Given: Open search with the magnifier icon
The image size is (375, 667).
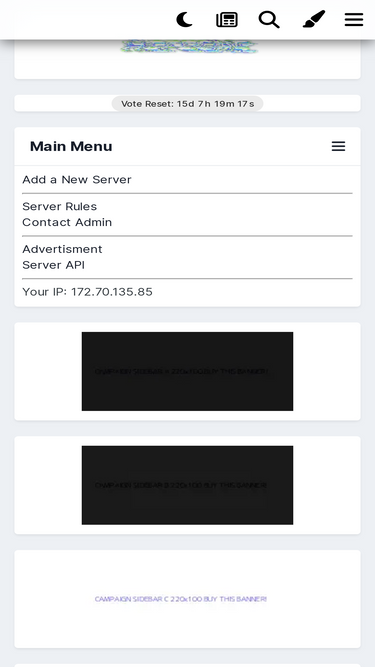Looking at the screenshot, I should click(x=269, y=20).
